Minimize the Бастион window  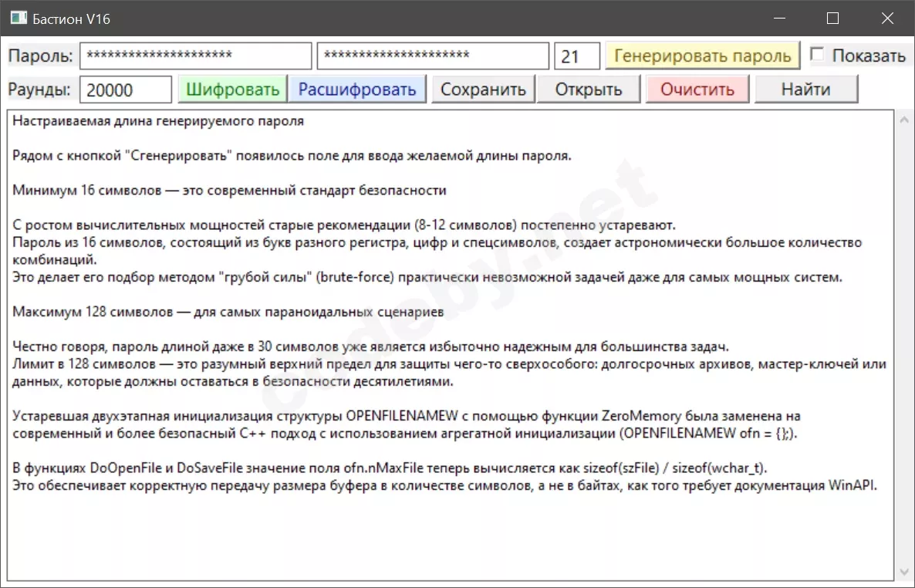[x=778, y=17]
